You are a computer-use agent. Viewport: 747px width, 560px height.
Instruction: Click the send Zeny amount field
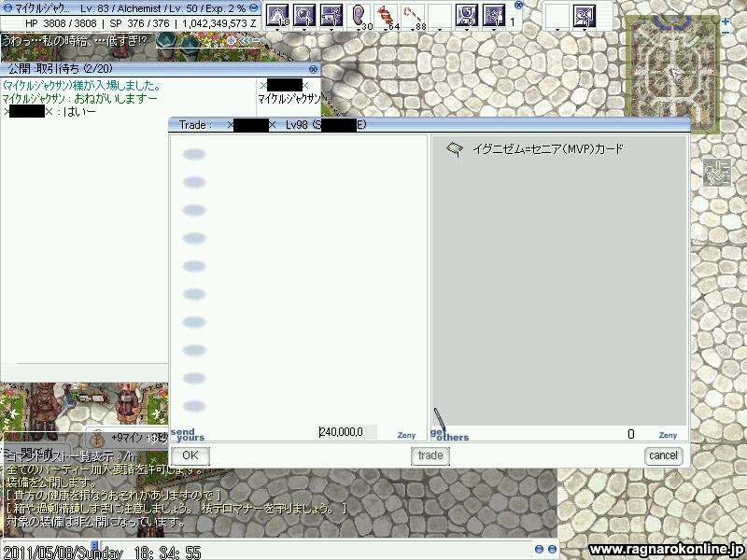pos(347,432)
